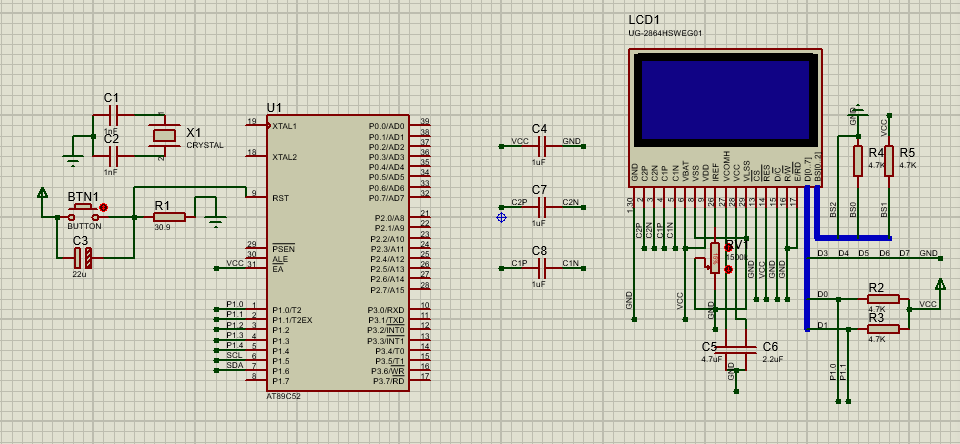The image size is (960, 444).
Task: Click the PSEN pin label on U1
Action: click(283, 249)
